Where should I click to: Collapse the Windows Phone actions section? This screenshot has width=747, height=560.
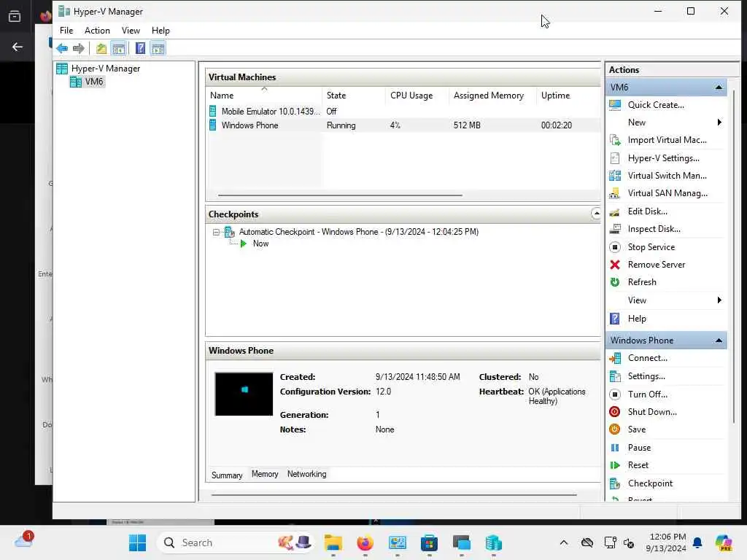tap(719, 341)
